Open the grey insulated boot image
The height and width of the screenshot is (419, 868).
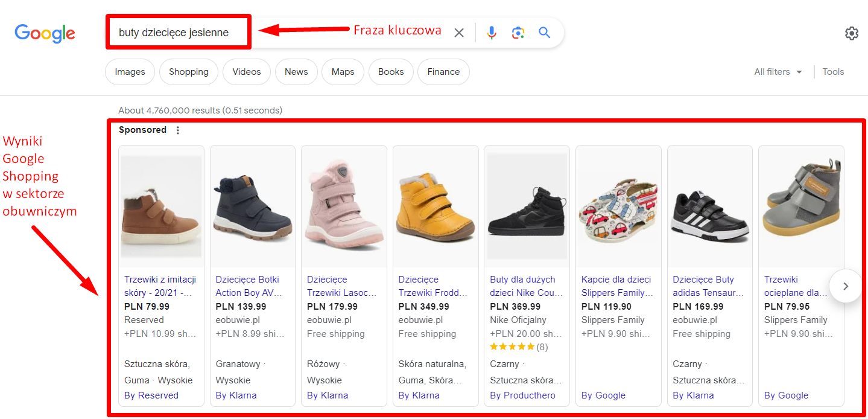pos(801,206)
